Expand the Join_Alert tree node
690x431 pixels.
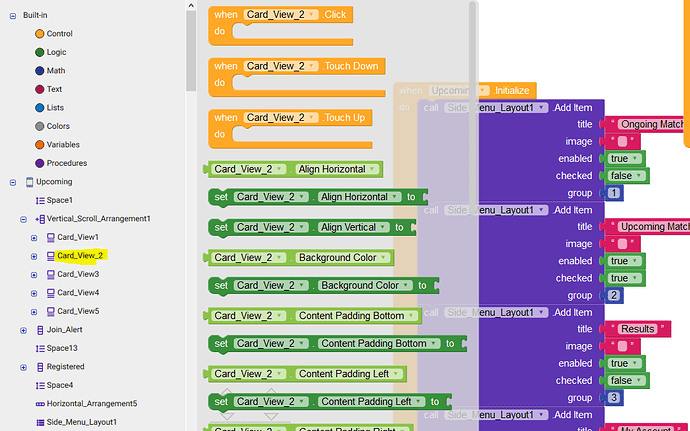pos(23,330)
